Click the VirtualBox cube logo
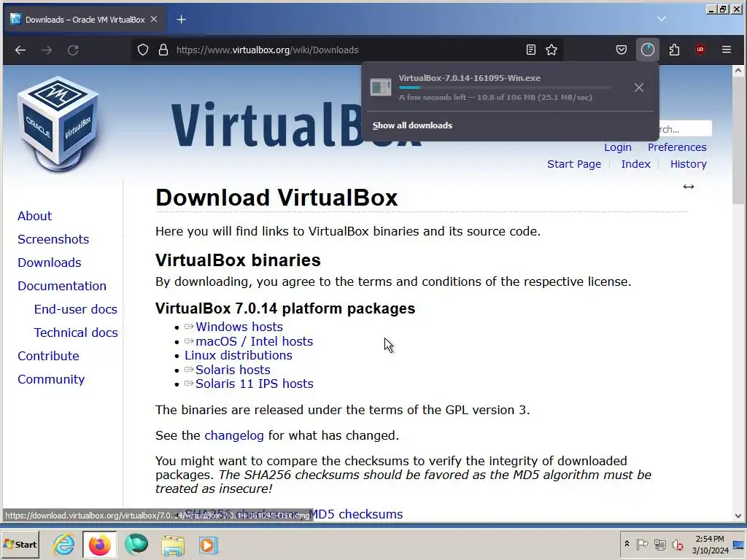Viewport: 747px width, 560px height. point(58,123)
